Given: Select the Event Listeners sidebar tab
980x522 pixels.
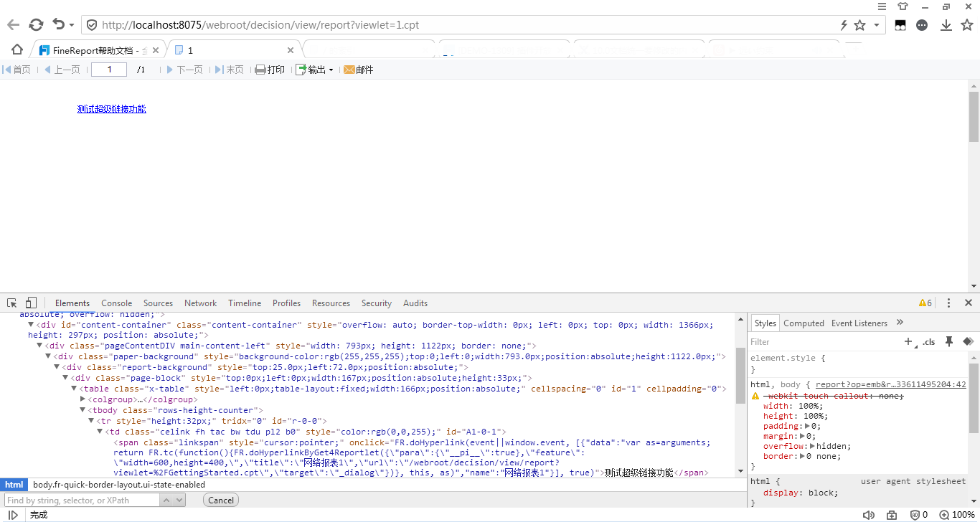Looking at the screenshot, I should (x=859, y=323).
